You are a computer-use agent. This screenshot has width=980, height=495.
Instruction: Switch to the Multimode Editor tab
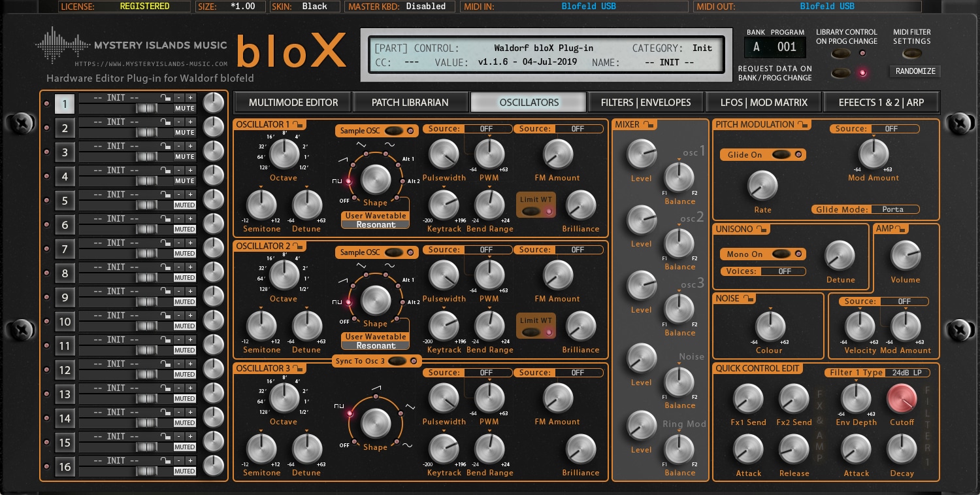pyautogui.click(x=293, y=102)
